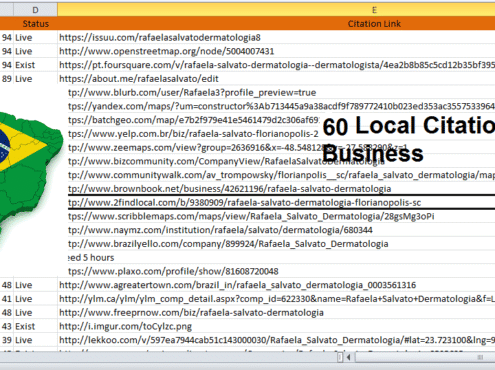Open the 2findlocal.com citation link
The image size is (495, 370).
tap(244, 202)
